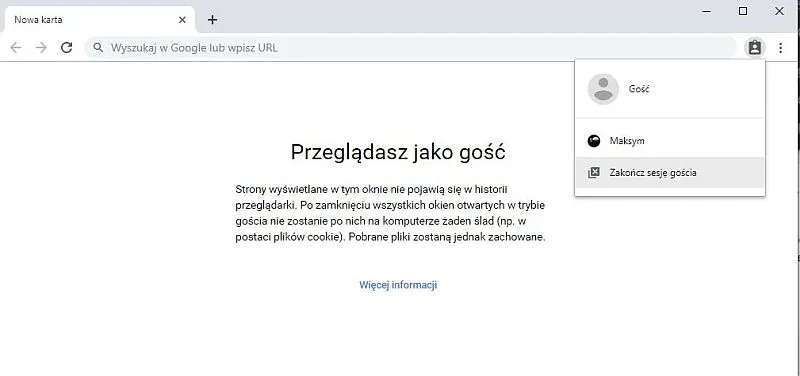Click the end guest session icon
Viewport: 800px width, 376px height.
pyautogui.click(x=593, y=172)
